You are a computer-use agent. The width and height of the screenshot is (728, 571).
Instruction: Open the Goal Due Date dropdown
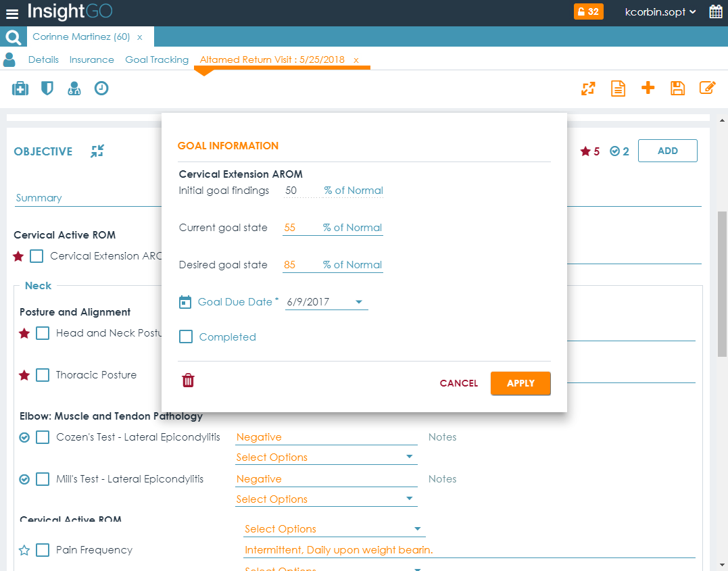(x=358, y=302)
